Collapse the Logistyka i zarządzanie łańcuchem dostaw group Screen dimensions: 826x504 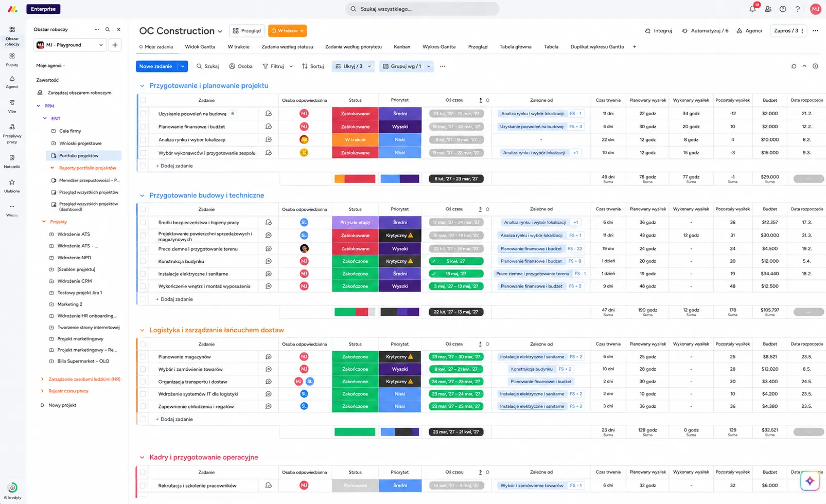pos(142,330)
